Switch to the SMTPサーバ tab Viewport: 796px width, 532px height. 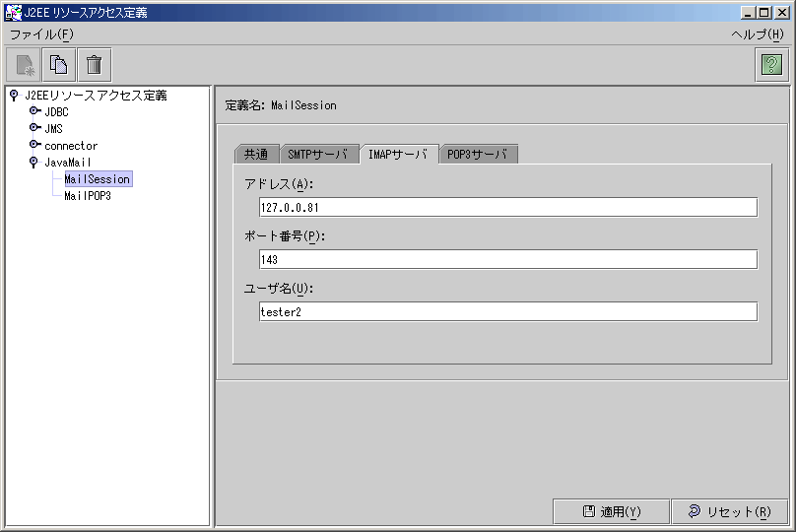[319, 155]
